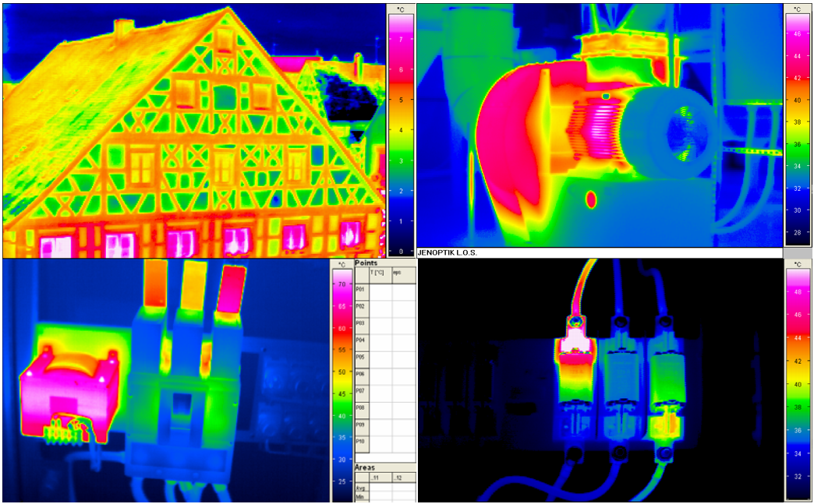Open the half-timbered house thermal image
This screenshot has height=504, width=814.
click(x=193, y=131)
